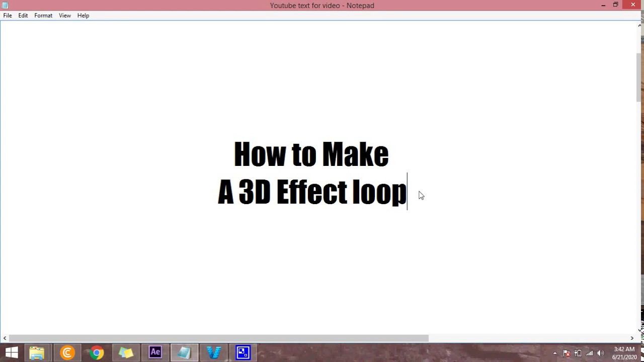
Task: Open the orange C application in taskbar
Action: point(67,352)
